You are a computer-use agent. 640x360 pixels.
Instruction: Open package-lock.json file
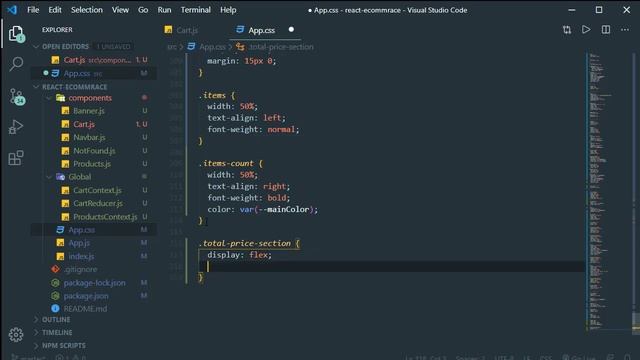94,283
